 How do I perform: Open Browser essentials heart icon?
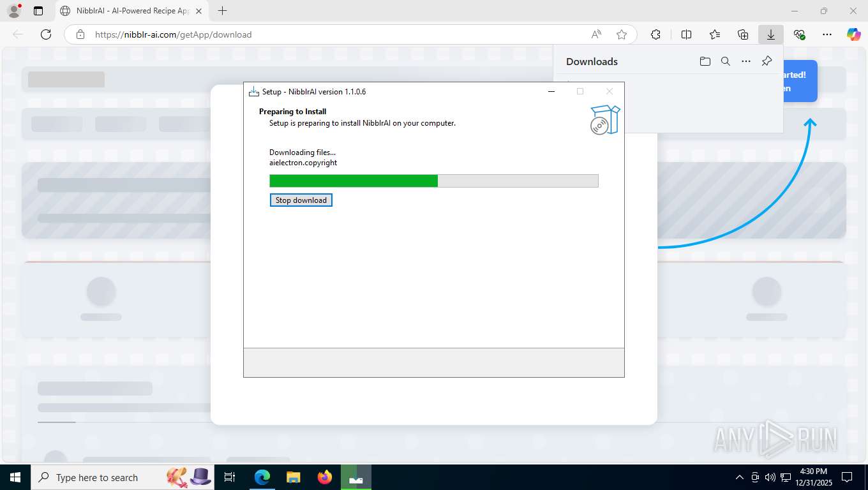(799, 34)
